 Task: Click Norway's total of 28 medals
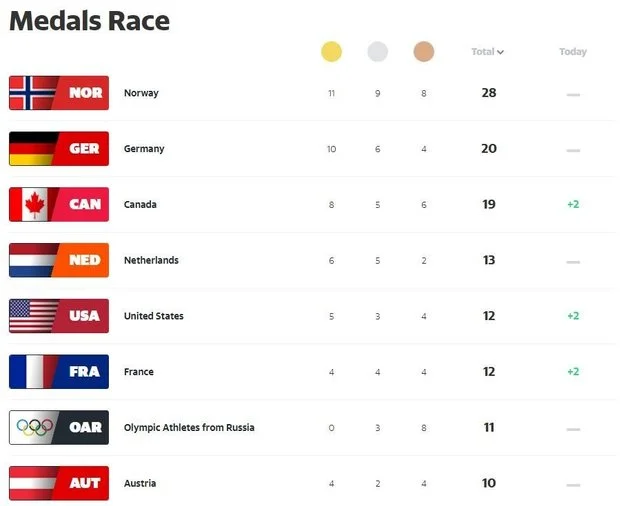[488, 93]
